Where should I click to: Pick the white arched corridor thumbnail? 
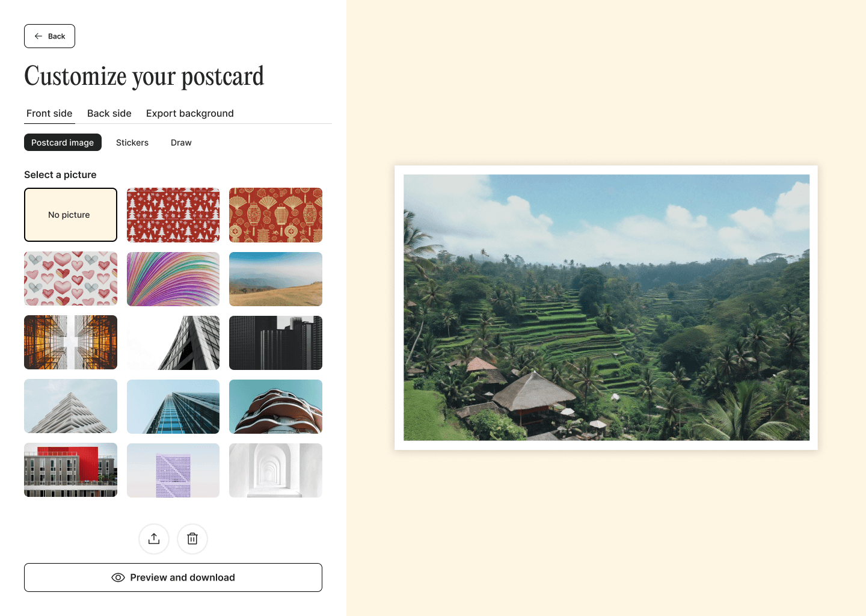[275, 470]
